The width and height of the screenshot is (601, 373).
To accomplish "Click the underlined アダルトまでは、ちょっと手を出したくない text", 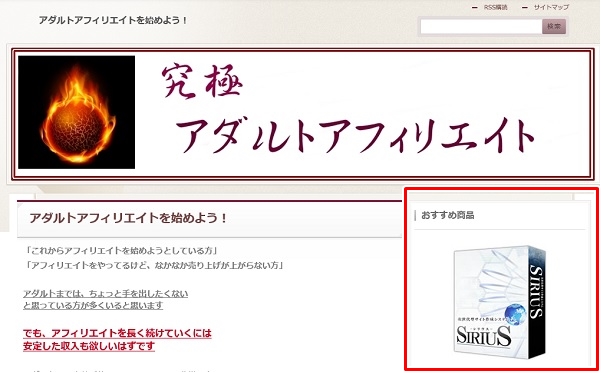I will coord(105,294).
